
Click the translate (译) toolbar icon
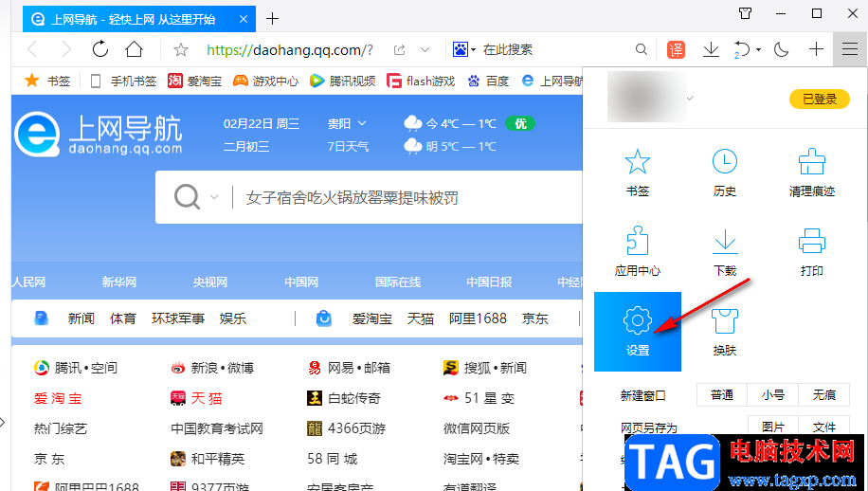(676, 50)
